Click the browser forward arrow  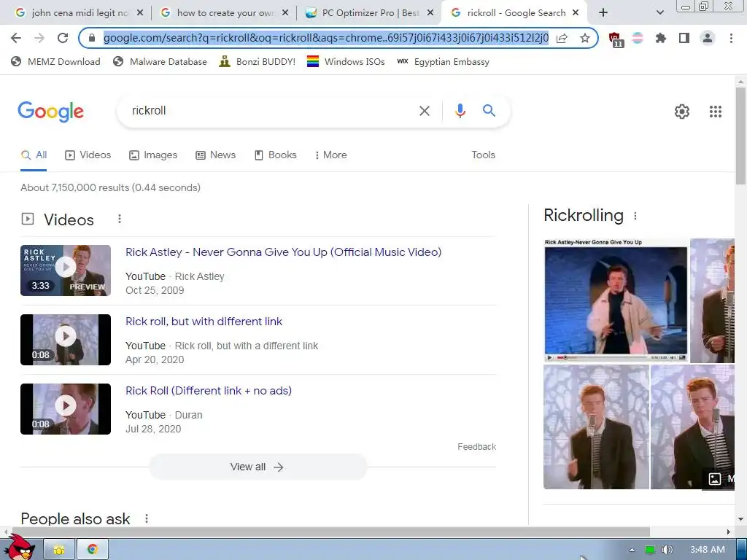coord(39,38)
